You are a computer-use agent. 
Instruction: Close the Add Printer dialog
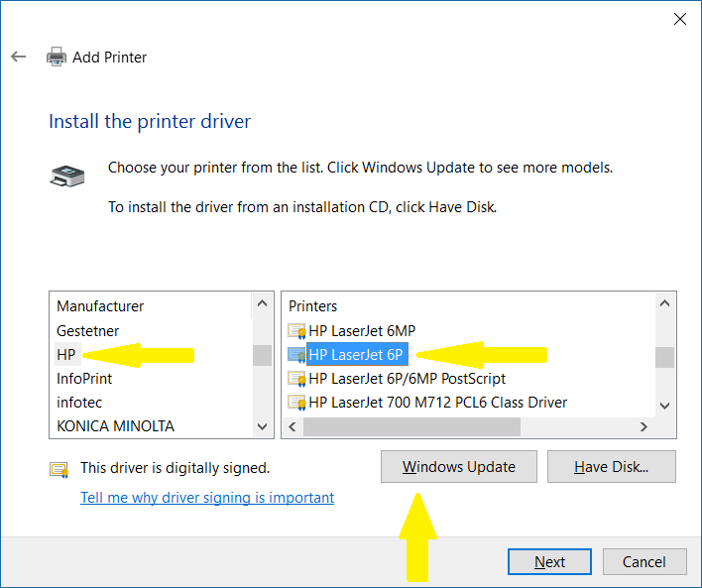click(x=679, y=19)
